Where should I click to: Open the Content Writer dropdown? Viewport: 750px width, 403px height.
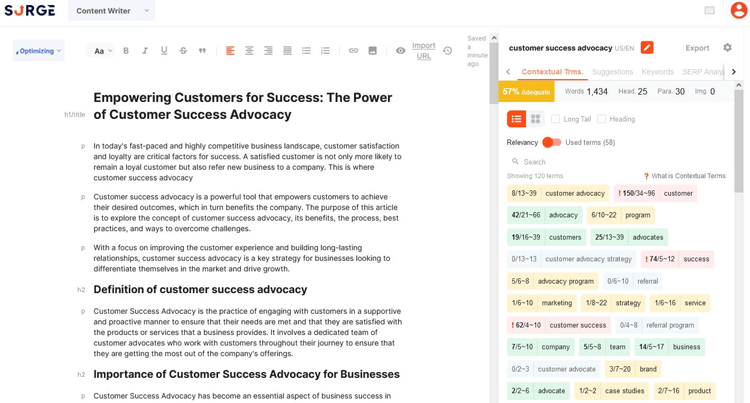(x=111, y=11)
